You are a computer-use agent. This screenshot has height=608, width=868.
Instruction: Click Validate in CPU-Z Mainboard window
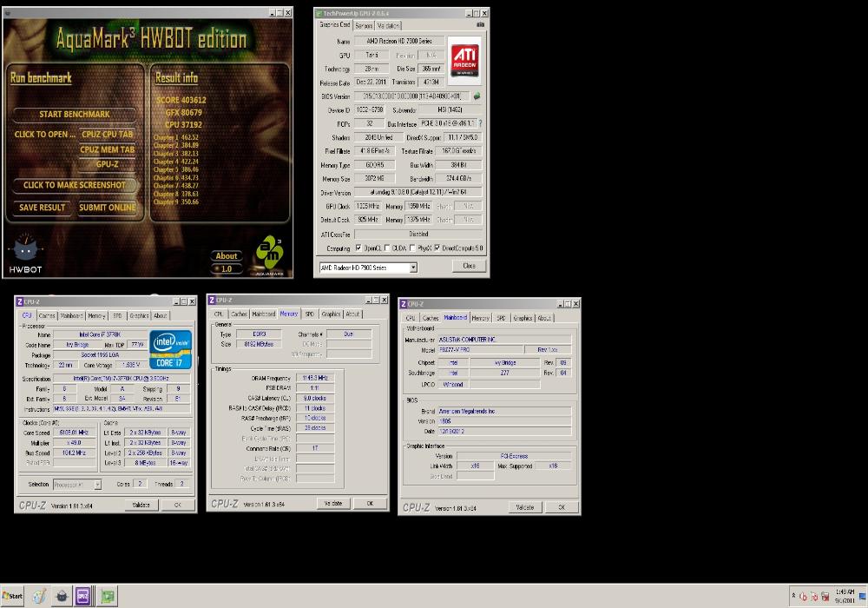525,507
